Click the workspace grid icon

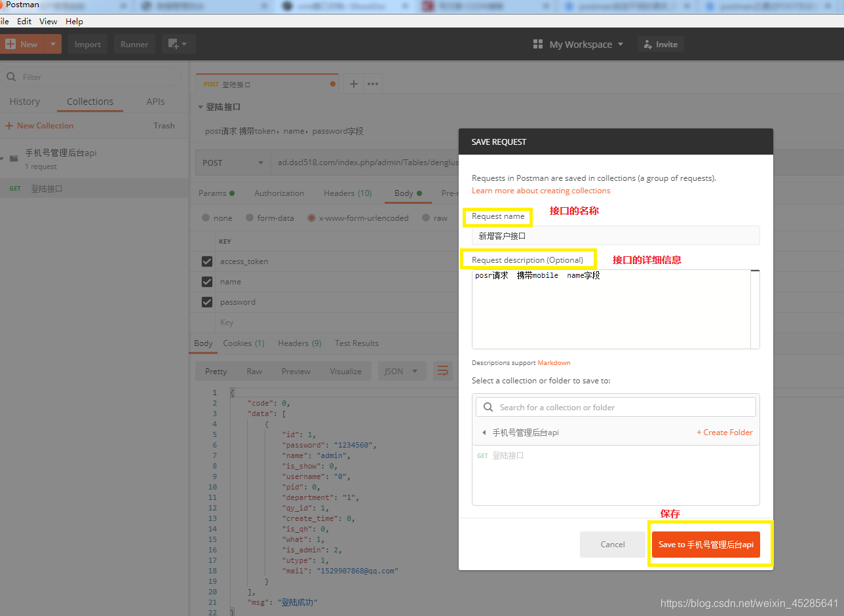click(538, 45)
